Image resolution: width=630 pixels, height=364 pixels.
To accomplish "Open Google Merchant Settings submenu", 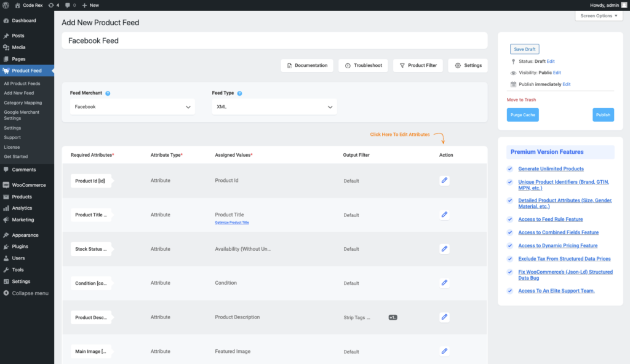I will (x=22, y=116).
